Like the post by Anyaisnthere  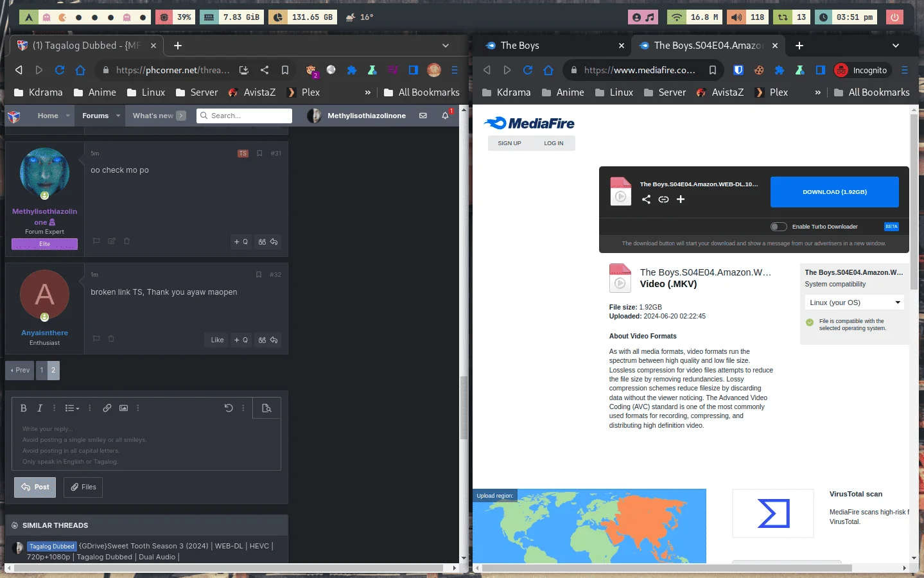point(218,340)
